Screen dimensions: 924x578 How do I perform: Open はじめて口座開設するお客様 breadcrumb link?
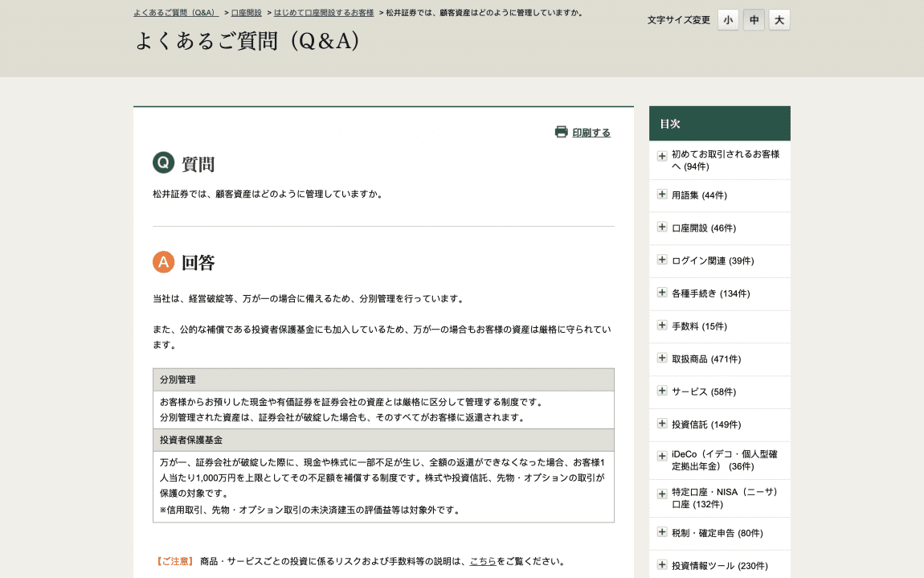323,13
